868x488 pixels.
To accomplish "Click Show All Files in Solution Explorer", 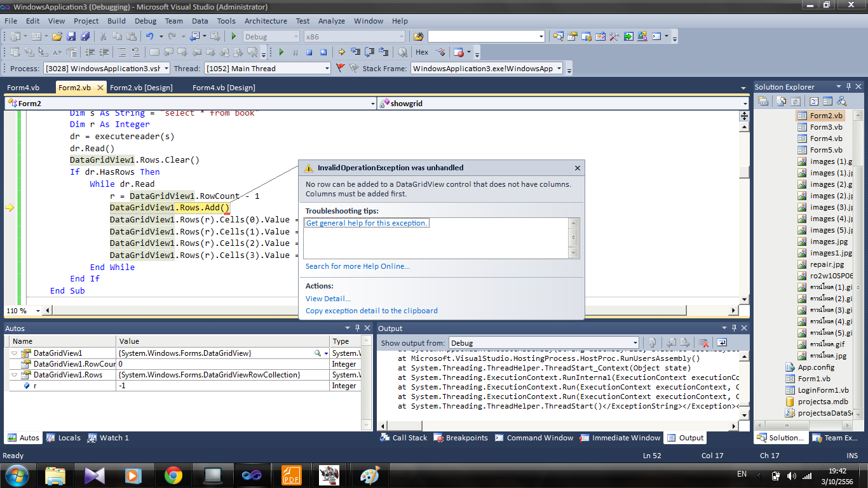I will pyautogui.click(x=781, y=101).
